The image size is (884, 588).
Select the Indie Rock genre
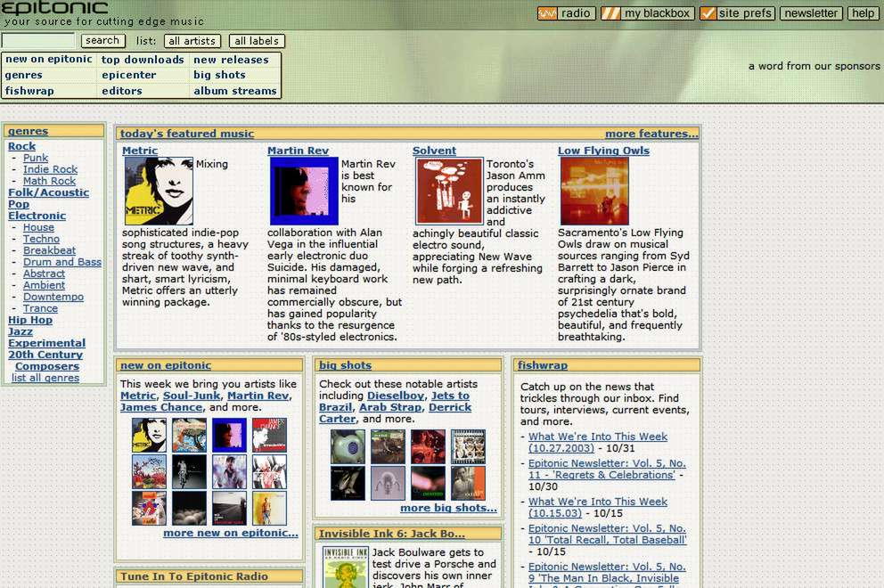click(x=50, y=169)
